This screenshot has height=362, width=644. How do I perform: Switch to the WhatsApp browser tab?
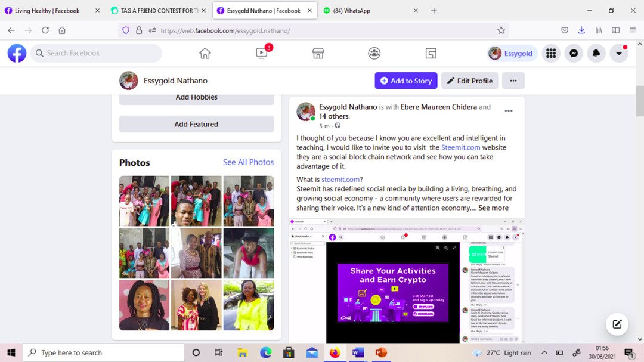click(x=351, y=11)
